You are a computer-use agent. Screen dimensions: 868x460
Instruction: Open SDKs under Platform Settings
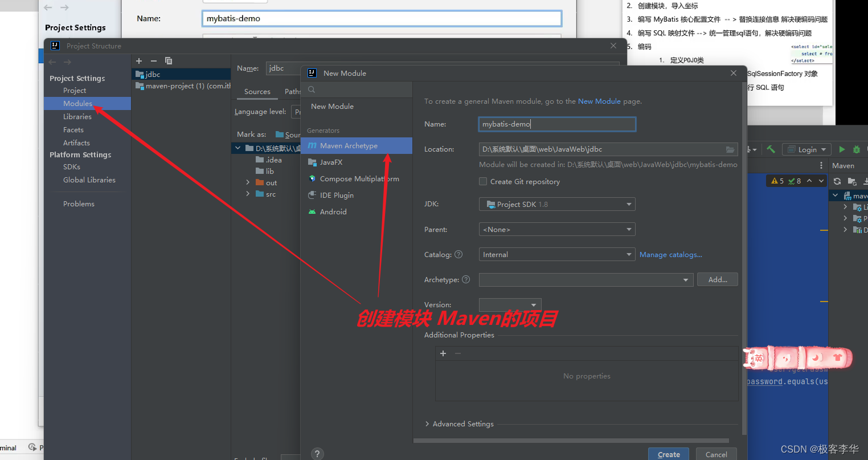tap(72, 166)
